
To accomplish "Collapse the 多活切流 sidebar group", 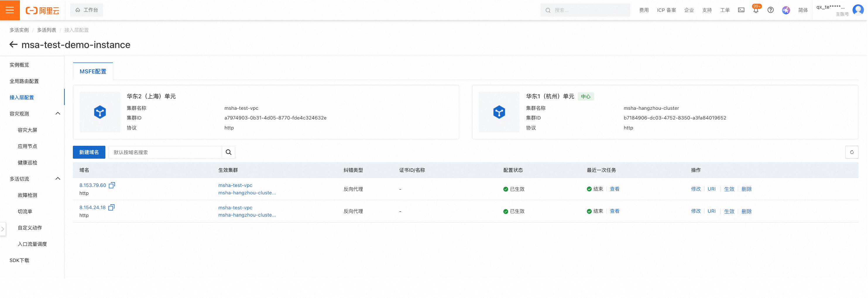I will pos(58,179).
